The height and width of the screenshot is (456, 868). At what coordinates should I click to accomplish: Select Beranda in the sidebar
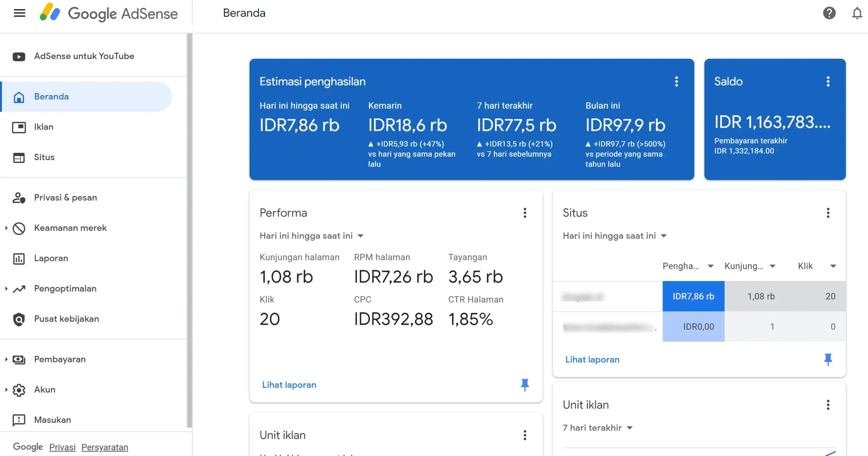tap(86, 97)
